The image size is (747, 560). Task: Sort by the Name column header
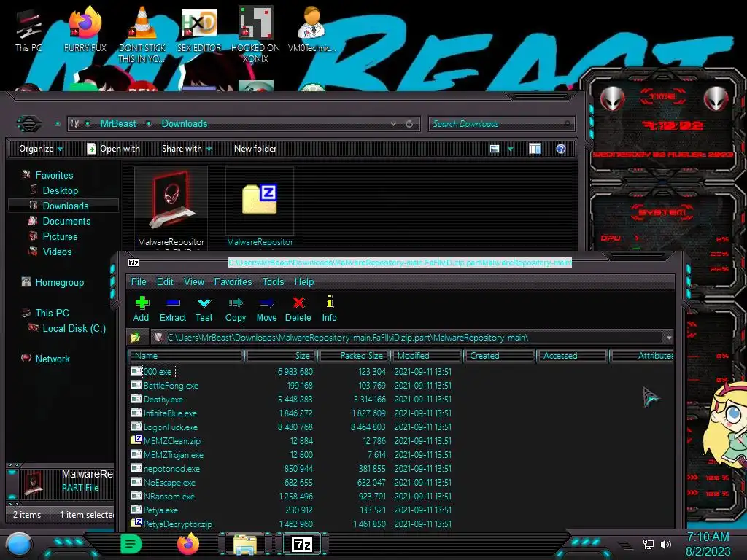(x=186, y=356)
